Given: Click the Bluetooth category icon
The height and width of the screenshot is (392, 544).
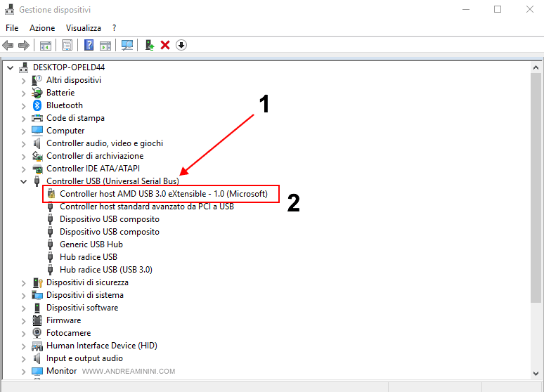Looking at the screenshot, I should point(37,105).
